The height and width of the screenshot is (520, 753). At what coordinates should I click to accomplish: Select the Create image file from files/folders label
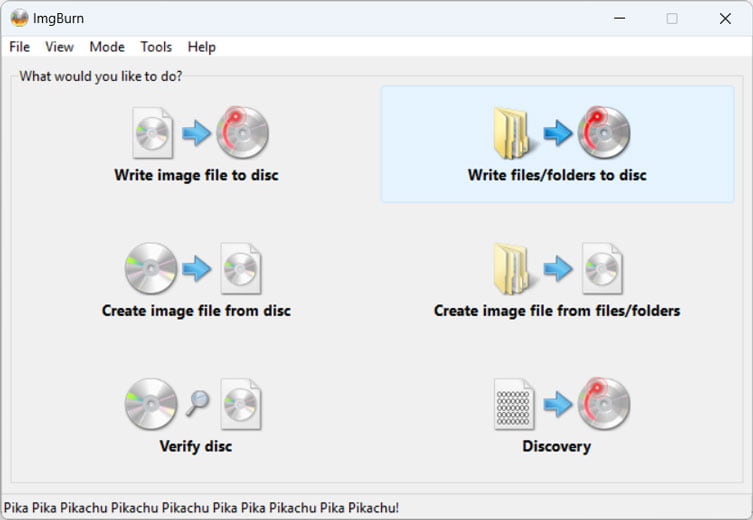coord(557,311)
